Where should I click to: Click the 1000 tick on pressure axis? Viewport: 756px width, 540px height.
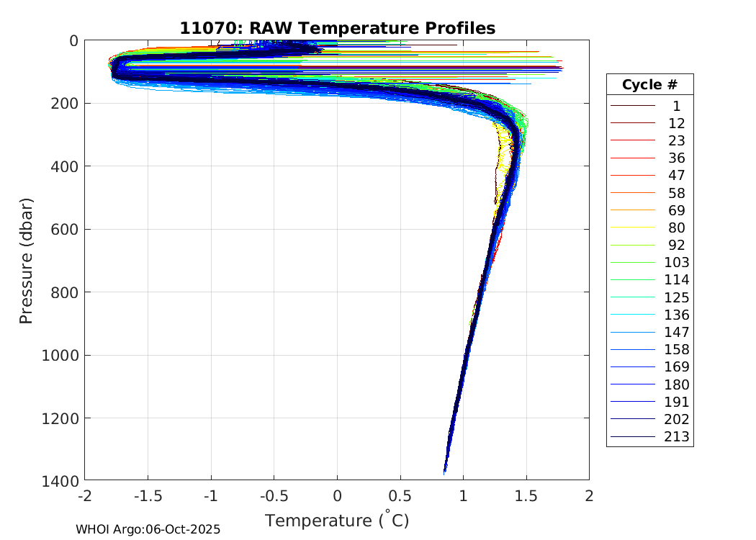point(63,355)
